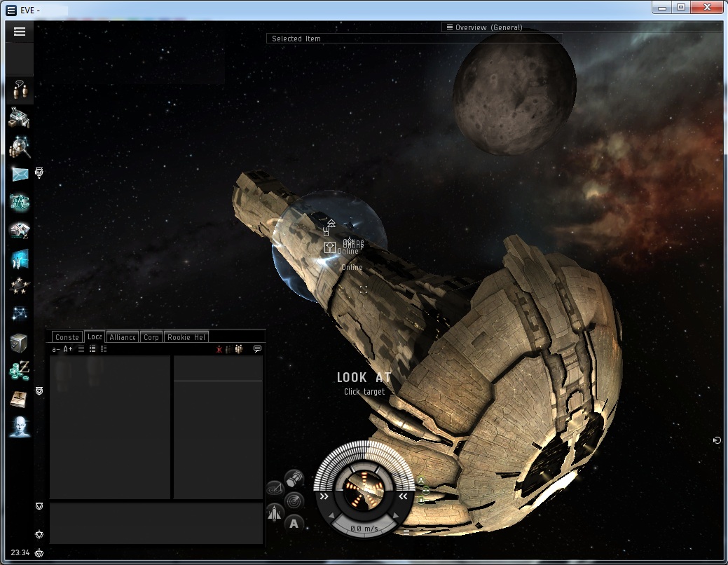Open the HUD options menu lines icon
The height and width of the screenshot is (565, 728).
coord(406,532)
